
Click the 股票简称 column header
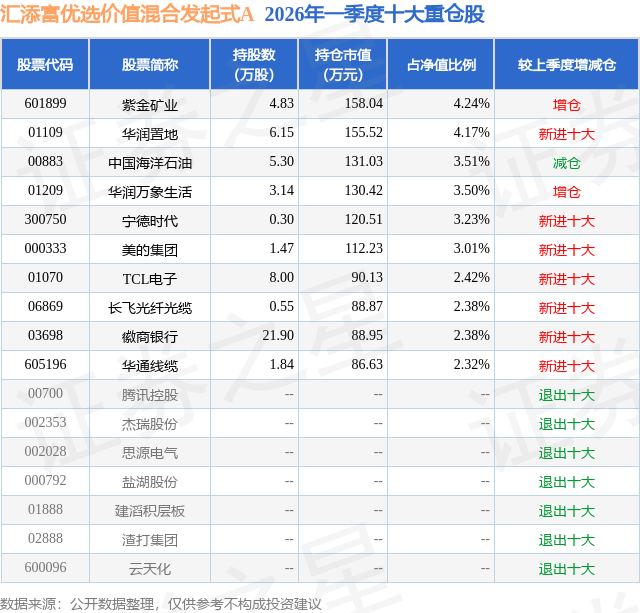tap(149, 64)
